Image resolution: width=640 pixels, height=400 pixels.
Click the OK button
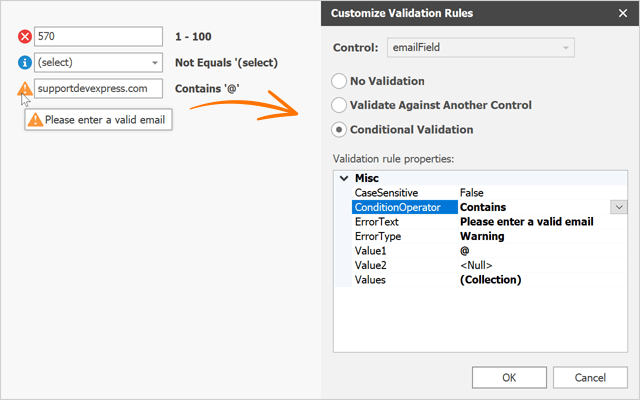coord(509,377)
